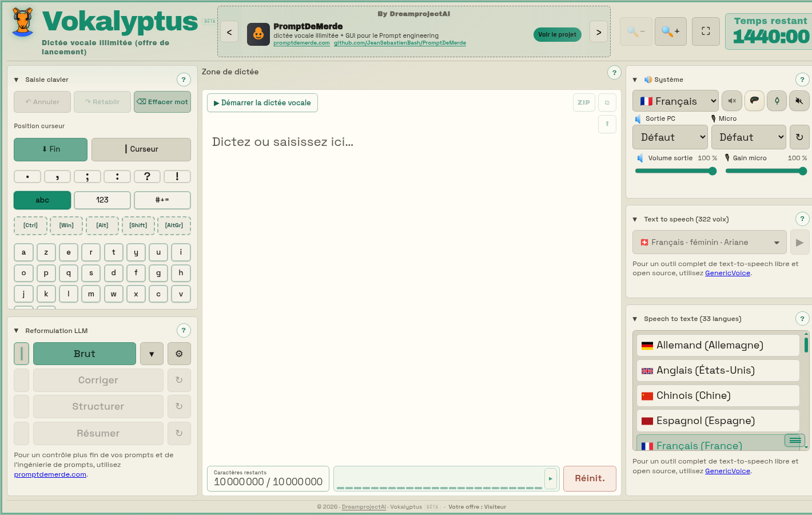
Task: Toggle the [AltGr] modifier key
Action: pos(174,225)
